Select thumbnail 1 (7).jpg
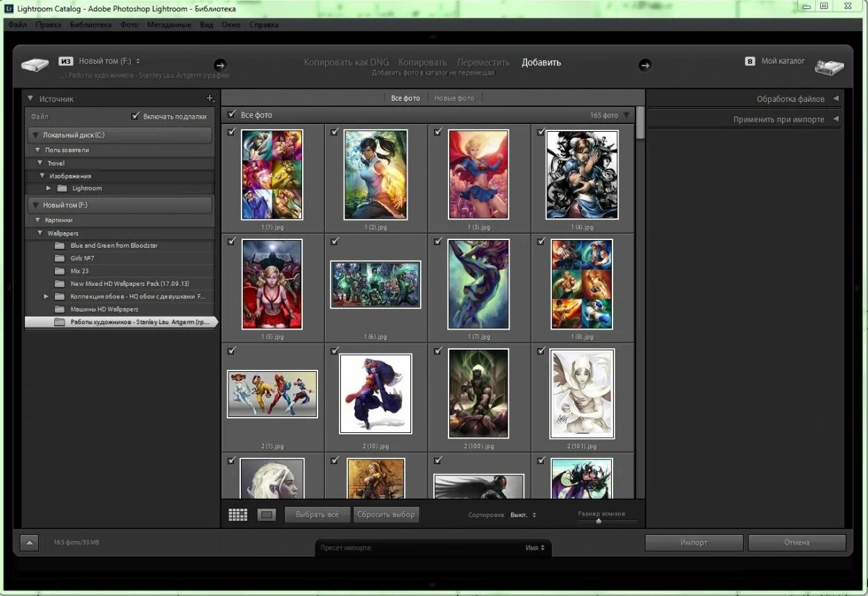Screen dimensions: 868x596 coord(478,284)
